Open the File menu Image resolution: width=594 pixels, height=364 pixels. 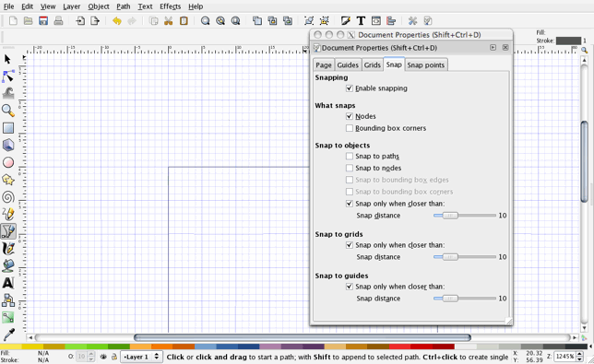[8, 6]
